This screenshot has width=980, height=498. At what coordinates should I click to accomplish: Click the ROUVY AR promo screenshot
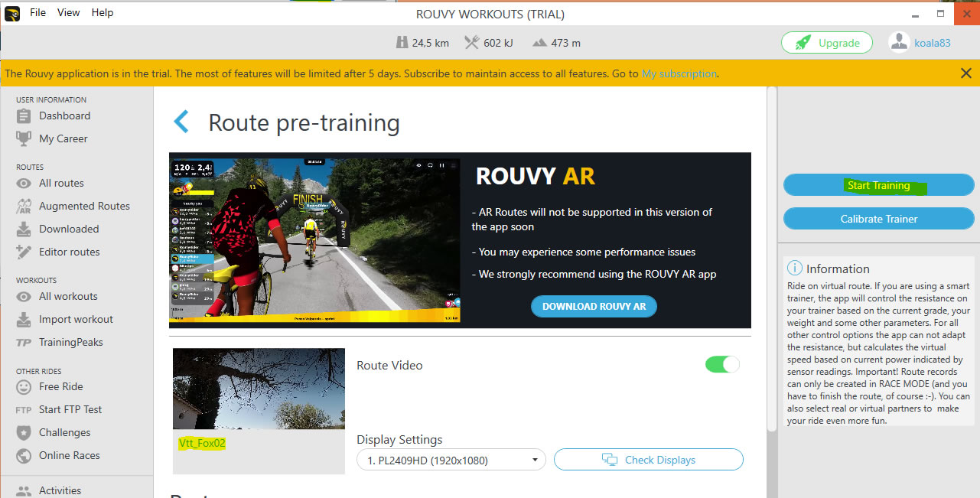(x=315, y=240)
